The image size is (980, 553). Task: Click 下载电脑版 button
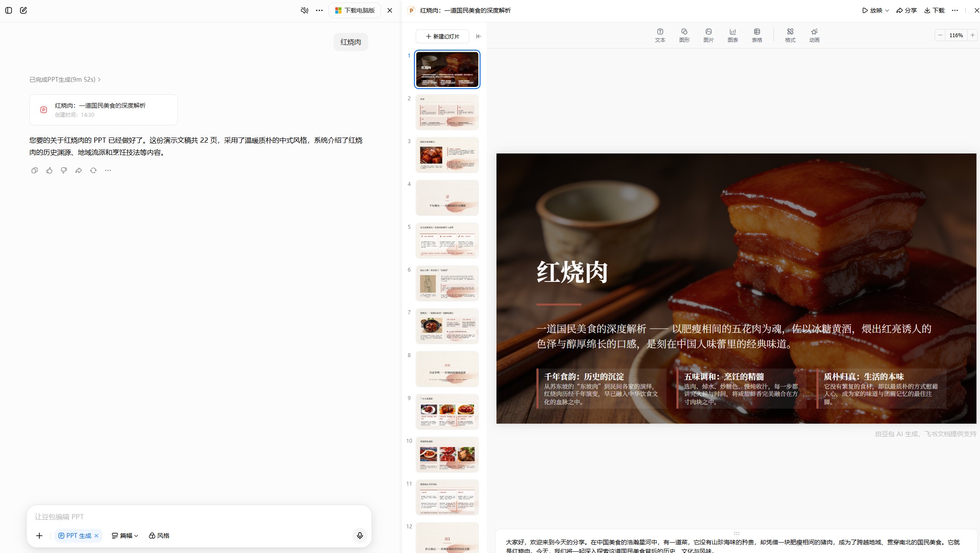click(355, 10)
